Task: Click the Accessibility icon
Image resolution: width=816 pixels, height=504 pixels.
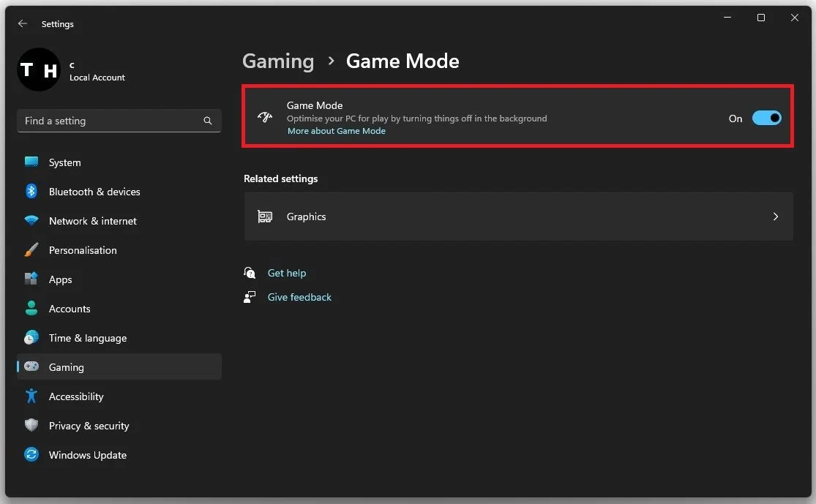Action: [31, 396]
